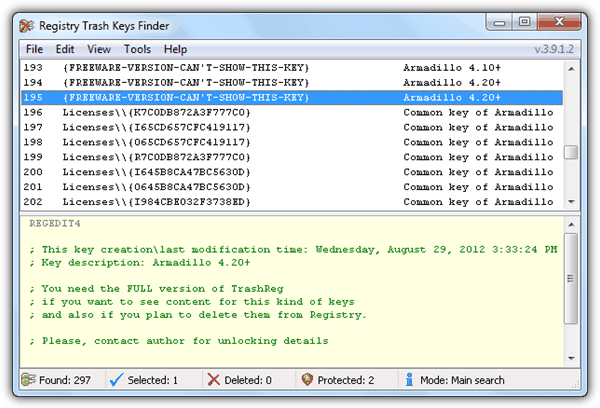Click the Found database icon in status bar
Viewport: 600px width, 408px height.
coord(29,381)
